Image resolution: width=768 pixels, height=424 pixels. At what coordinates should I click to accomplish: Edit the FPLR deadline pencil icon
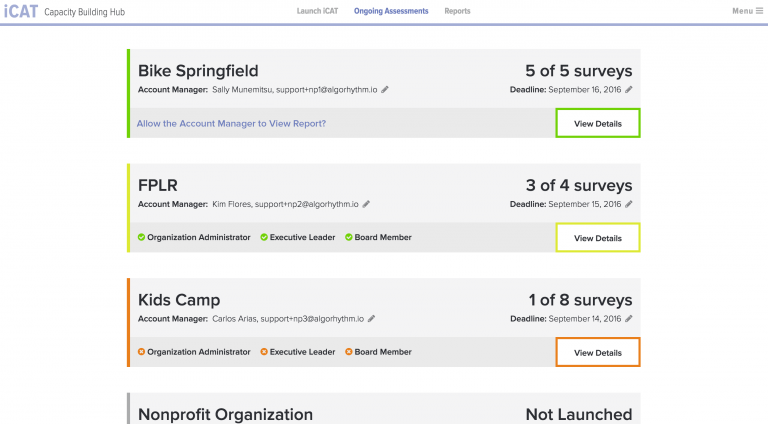(629, 204)
